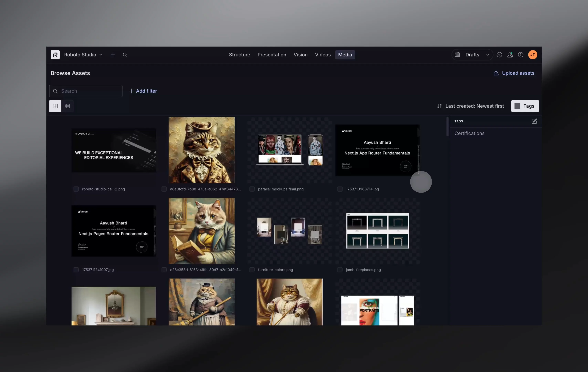Open the Last created sort order menu
Image resolution: width=588 pixels, height=372 pixels.
pos(470,106)
